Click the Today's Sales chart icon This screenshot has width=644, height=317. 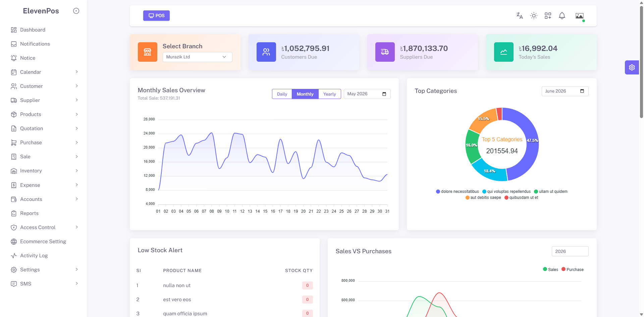504,52
